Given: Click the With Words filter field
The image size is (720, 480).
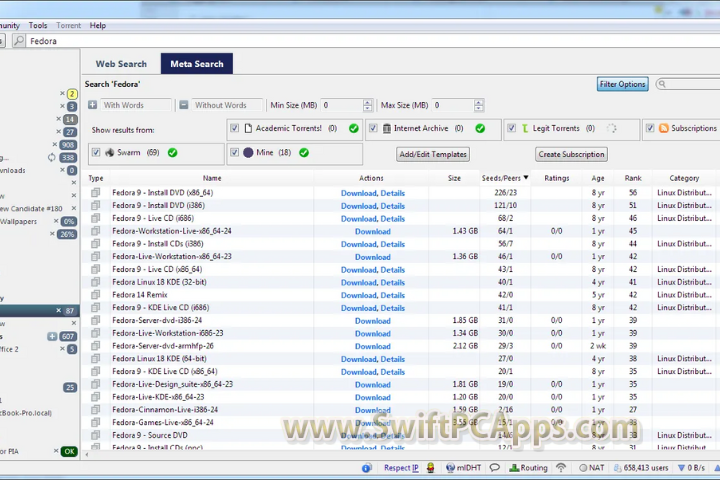Looking at the screenshot, I should (x=136, y=105).
